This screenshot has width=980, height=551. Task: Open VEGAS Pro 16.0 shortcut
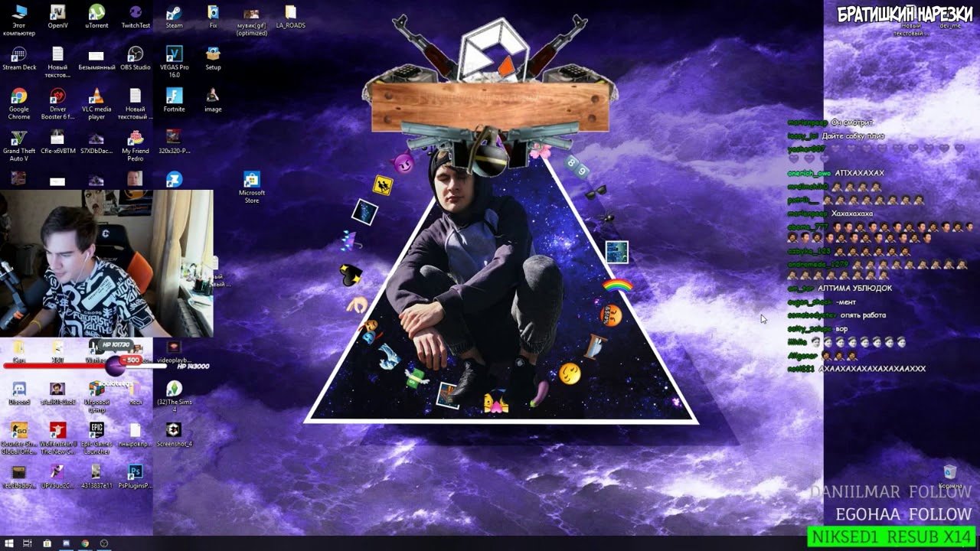point(174,54)
